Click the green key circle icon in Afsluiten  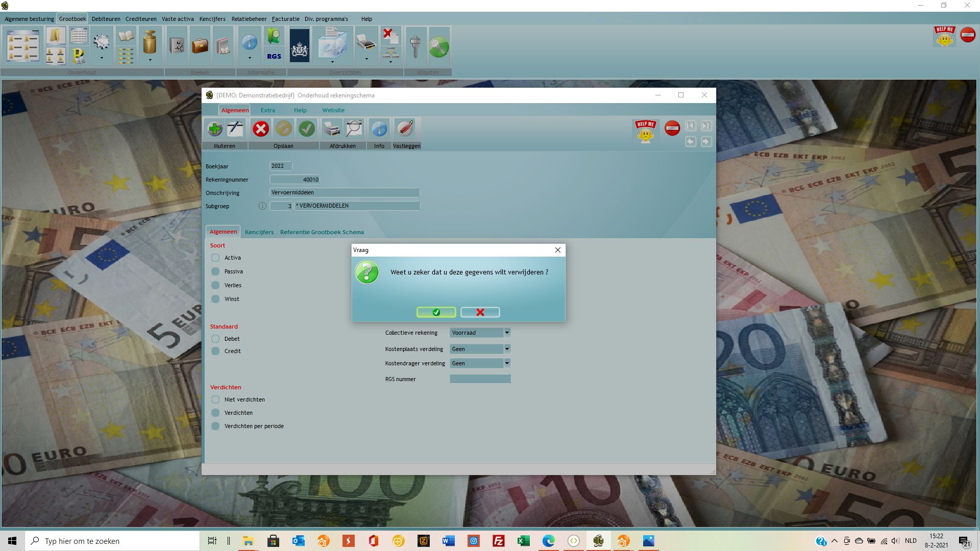(x=439, y=47)
